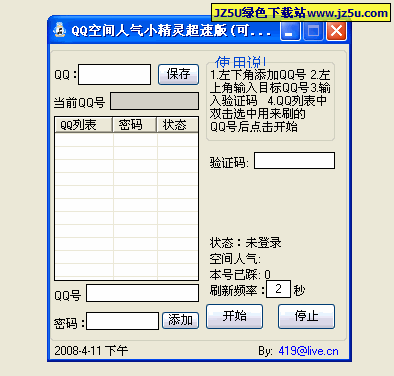Click the 添加 add button

point(180,320)
